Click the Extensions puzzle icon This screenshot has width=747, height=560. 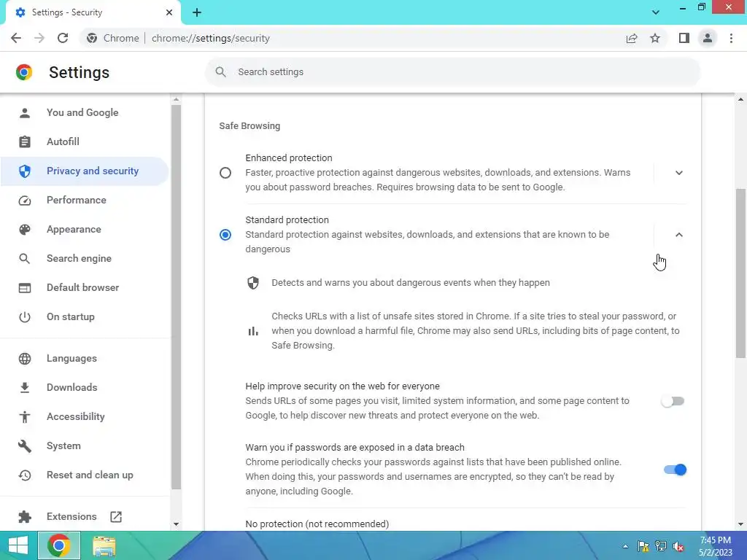point(25,517)
